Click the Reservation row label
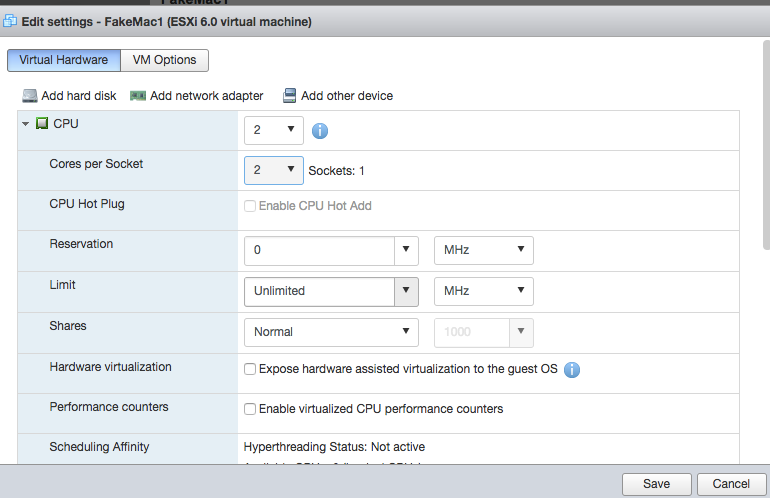 [82, 244]
